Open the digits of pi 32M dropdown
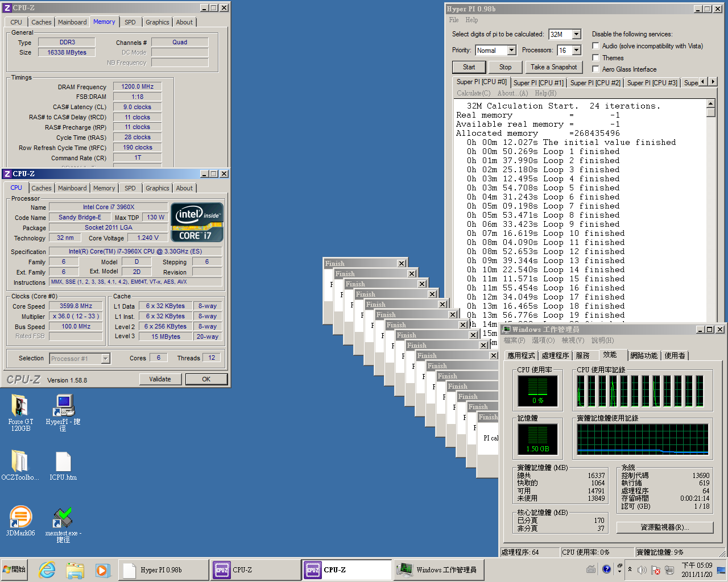The width and height of the screenshot is (728, 582). click(x=577, y=34)
